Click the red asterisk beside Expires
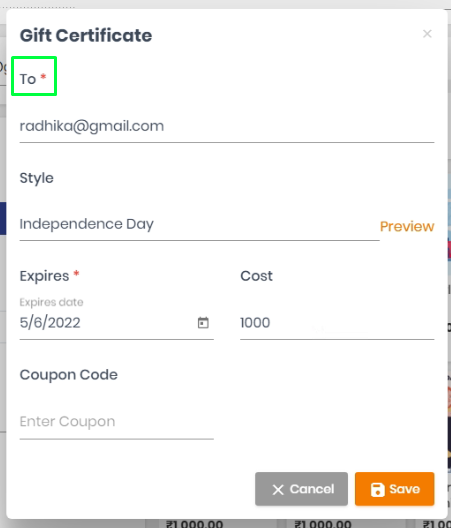 (76, 273)
